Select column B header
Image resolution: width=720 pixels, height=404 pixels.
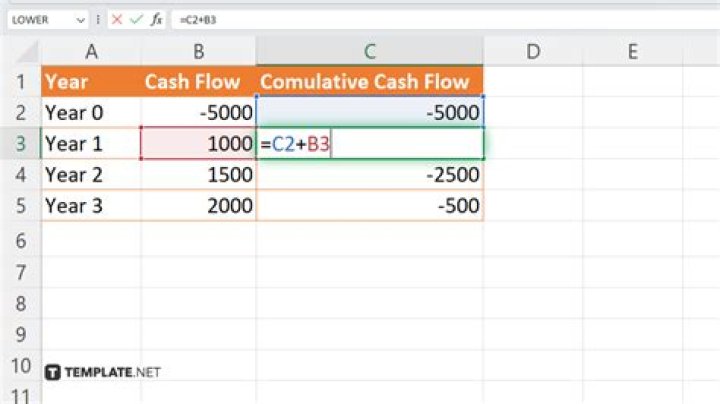pyautogui.click(x=198, y=51)
